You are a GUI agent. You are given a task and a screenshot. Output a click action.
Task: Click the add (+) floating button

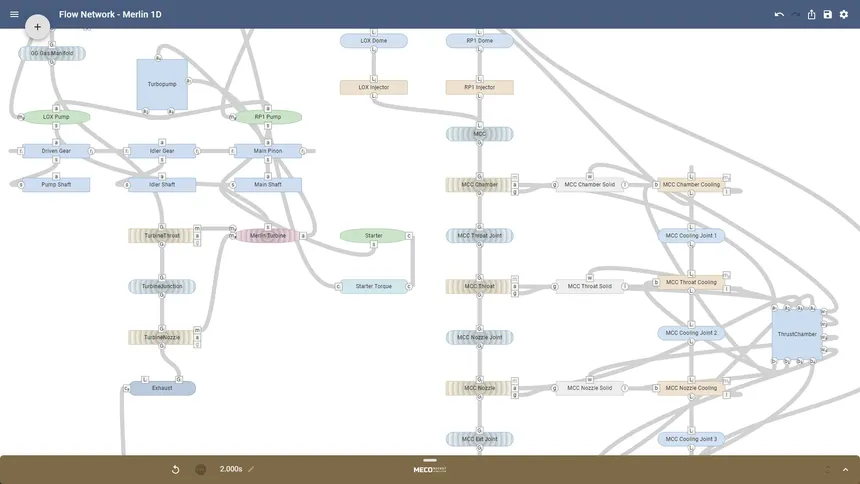click(x=37, y=26)
